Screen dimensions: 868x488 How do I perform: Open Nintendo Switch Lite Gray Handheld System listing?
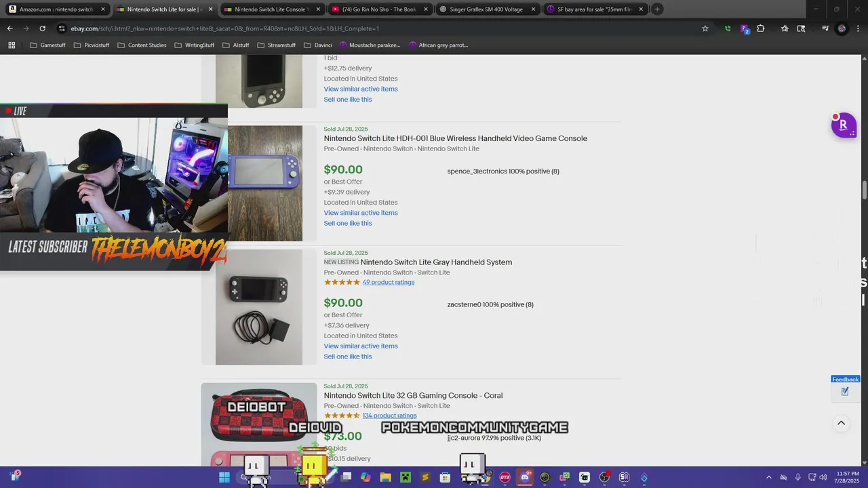[x=436, y=262]
